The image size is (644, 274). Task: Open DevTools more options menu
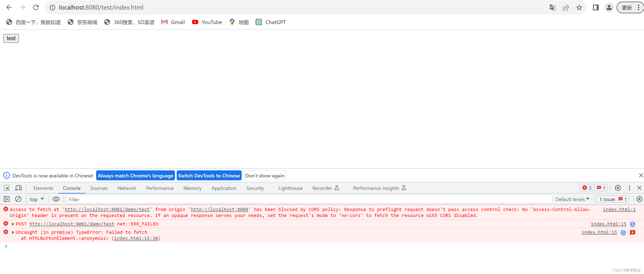629,188
